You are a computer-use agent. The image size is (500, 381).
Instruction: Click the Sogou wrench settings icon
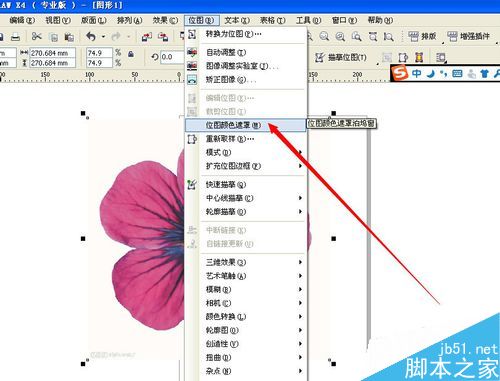click(x=496, y=73)
